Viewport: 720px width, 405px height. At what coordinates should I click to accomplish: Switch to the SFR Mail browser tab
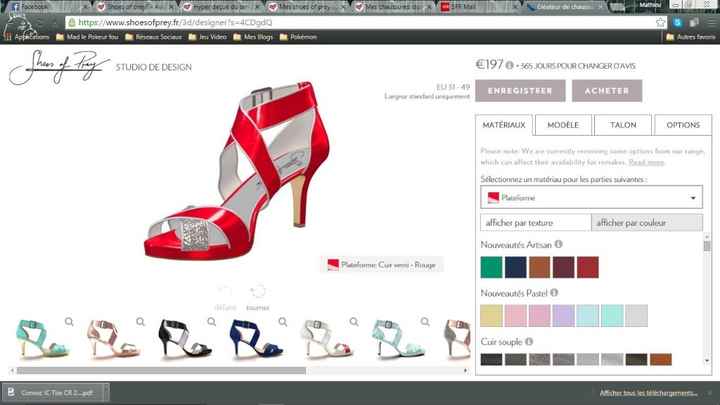[478, 7]
